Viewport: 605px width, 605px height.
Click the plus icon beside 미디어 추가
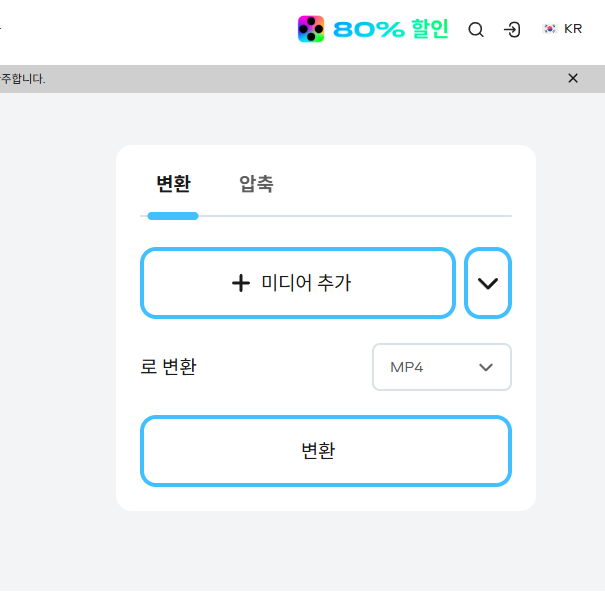240,283
